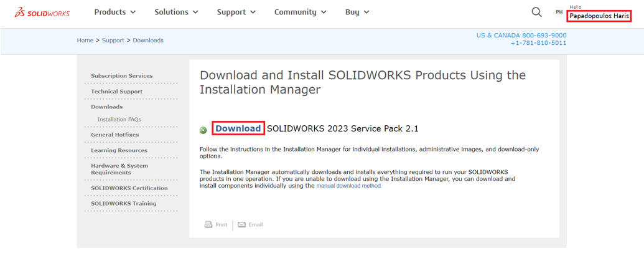Screen dimensions: 644x278
Task: Select Installation FAQs in the sidebar
Action: coord(119,120)
